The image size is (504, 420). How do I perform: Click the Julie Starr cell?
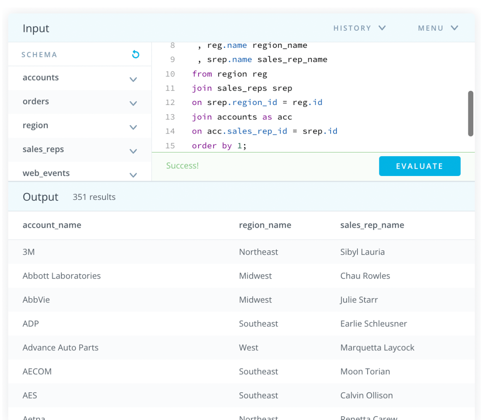coord(359,300)
